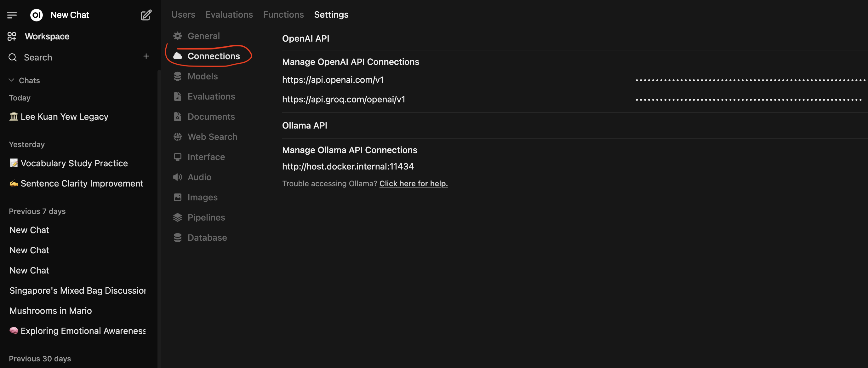
Task: Click the API key field for OpenAI URL
Action: [751, 80]
